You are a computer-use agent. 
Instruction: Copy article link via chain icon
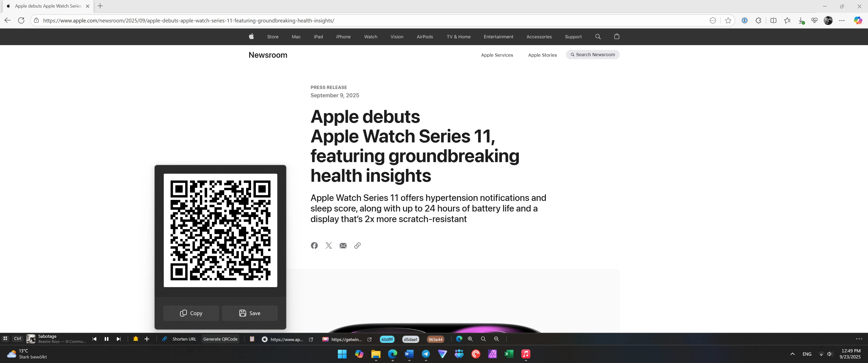(x=358, y=246)
